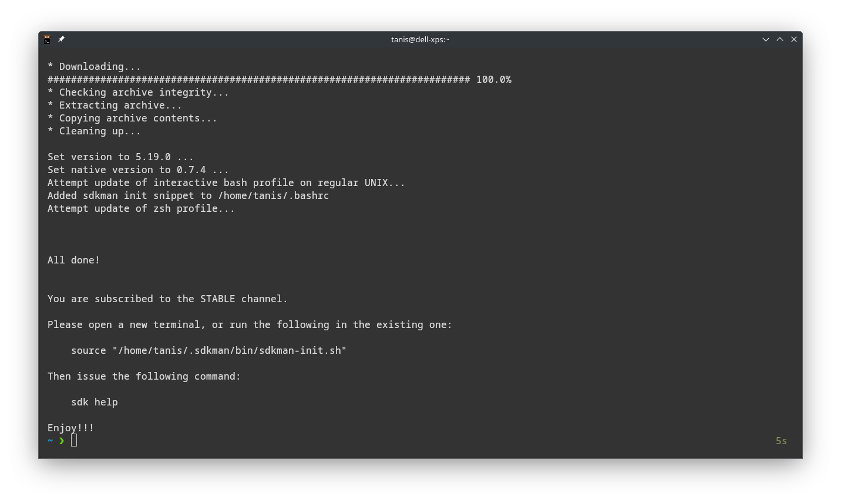The image size is (841, 504).
Task: Click the hash-mark download progress bar
Action: coord(258,79)
